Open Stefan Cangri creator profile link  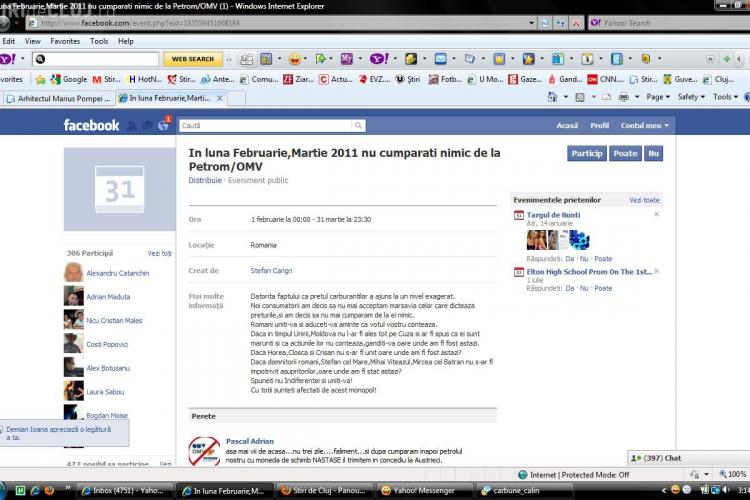click(x=272, y=270)
